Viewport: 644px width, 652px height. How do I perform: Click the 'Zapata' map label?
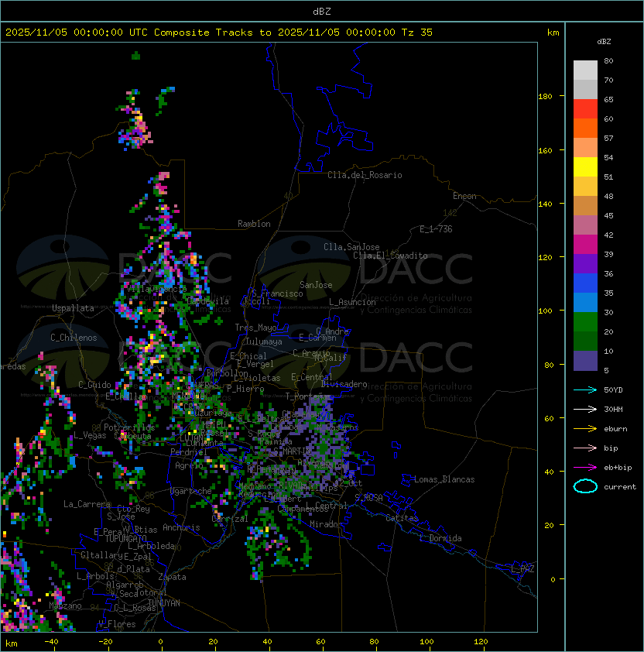172,577
